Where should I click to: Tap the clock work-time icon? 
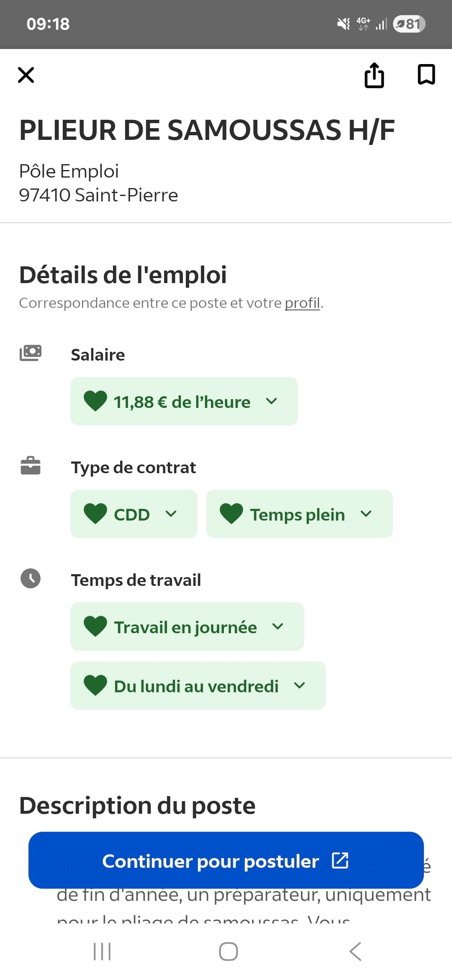coord(31,578)
